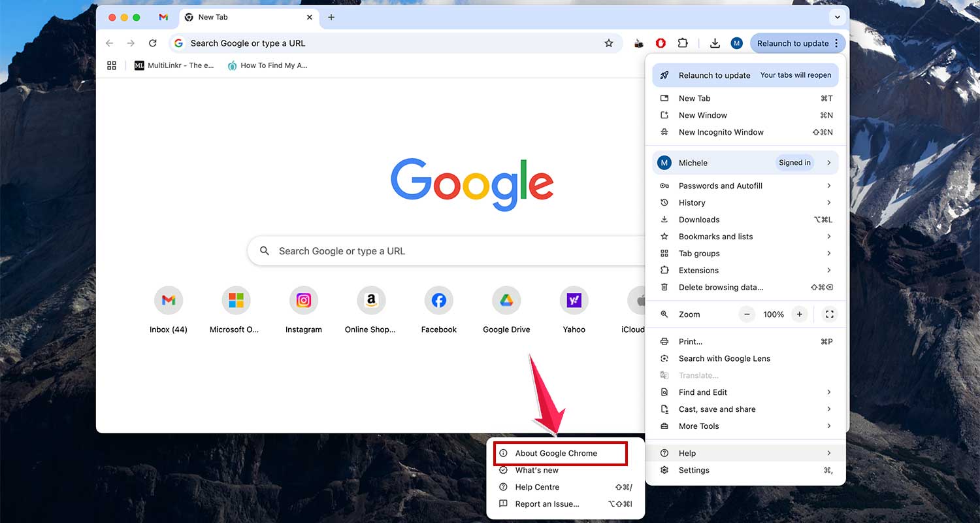The width and height of the screenshot is (980, 523).
Task: Open the Instagram shortcut on the new tab page
Action: coord(304,299)
